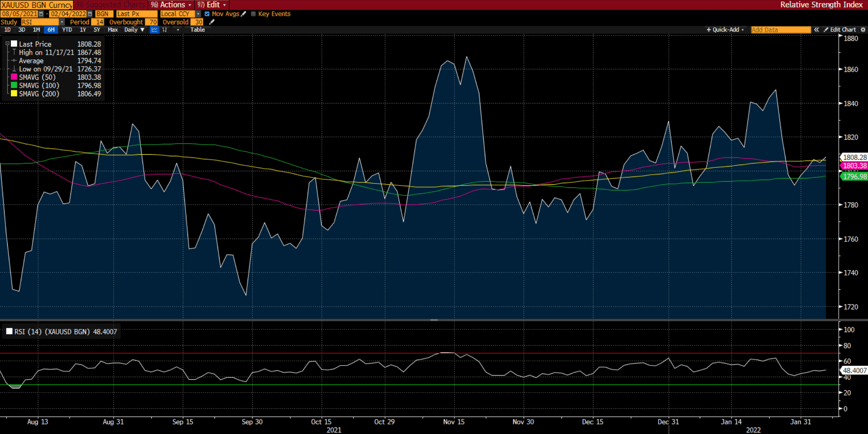Switch to the 1Y time range tab
Image resolution: width=868 pixels, height=434 pixels.
pos(82,30)
